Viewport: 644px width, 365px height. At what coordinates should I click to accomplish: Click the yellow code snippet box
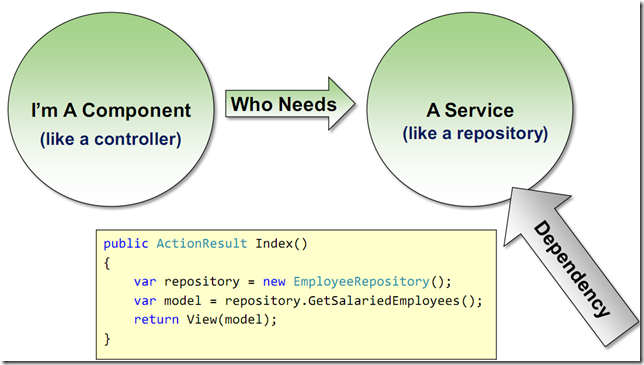(x=296, y=294)
